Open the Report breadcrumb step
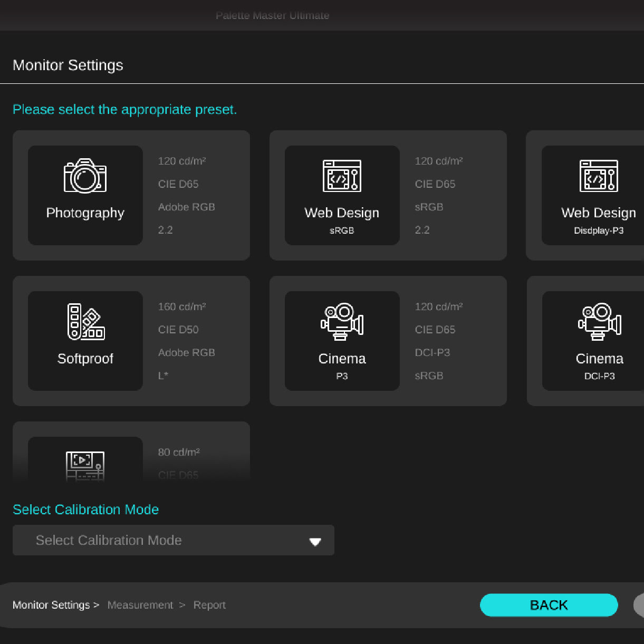 click(209, 605)
